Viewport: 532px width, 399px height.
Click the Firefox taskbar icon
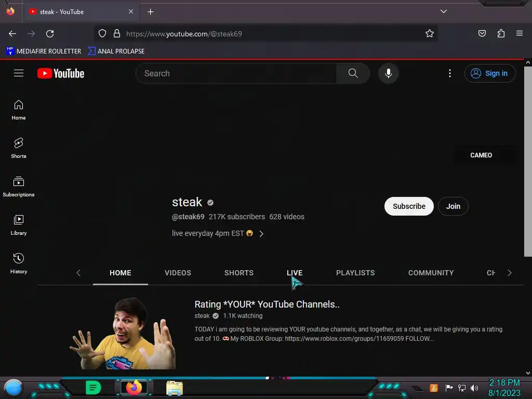[134, 388]
